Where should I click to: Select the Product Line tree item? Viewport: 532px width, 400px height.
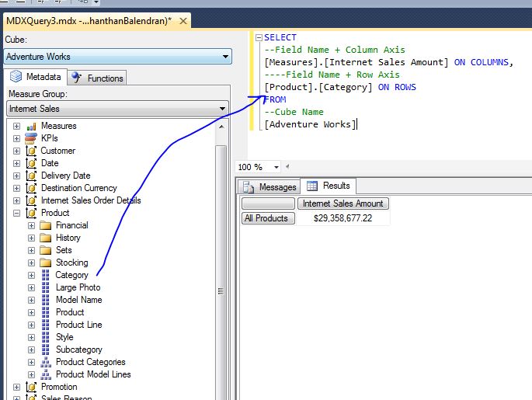[79, 325]
